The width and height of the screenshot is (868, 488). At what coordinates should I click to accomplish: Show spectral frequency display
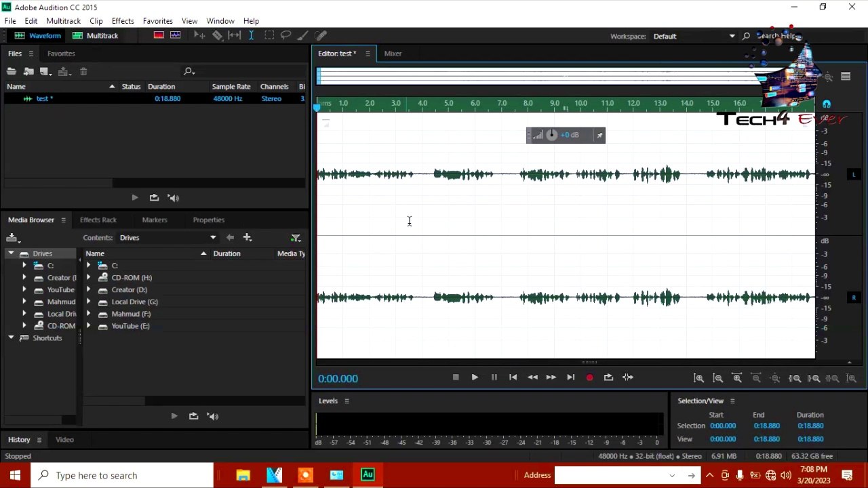(159, 35)
